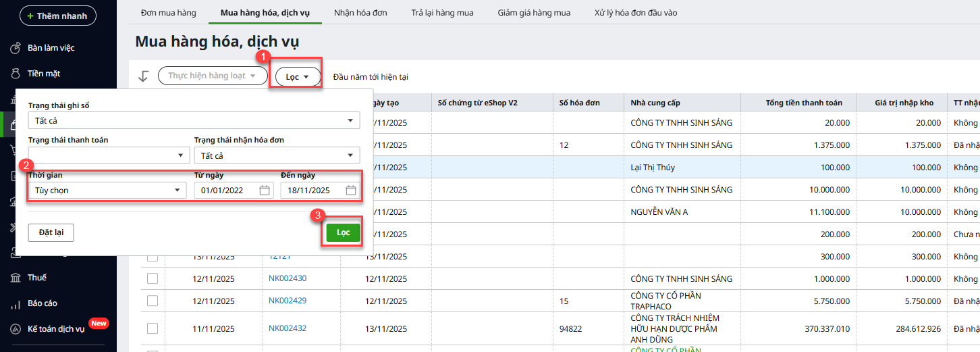Viewport: 980px width, 352px height.
Task: Tick the checkbox for row NK002429
Action: click(x=153, y=301)
